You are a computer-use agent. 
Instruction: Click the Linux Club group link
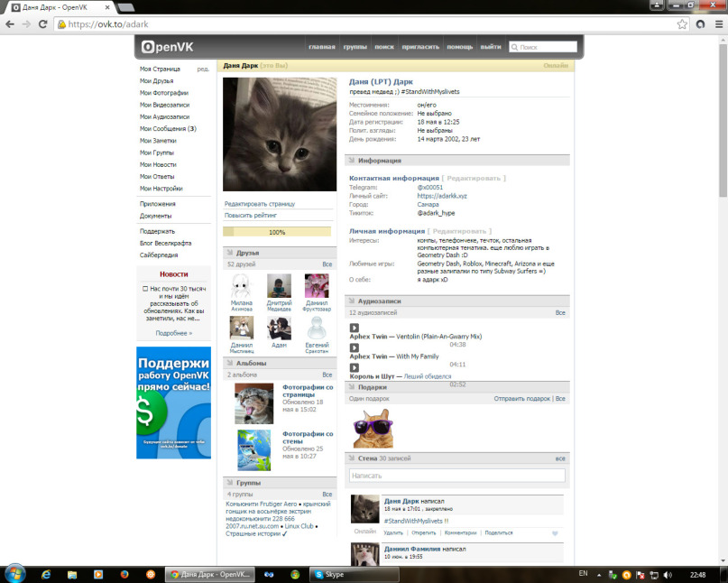click(x=299, y=526)
